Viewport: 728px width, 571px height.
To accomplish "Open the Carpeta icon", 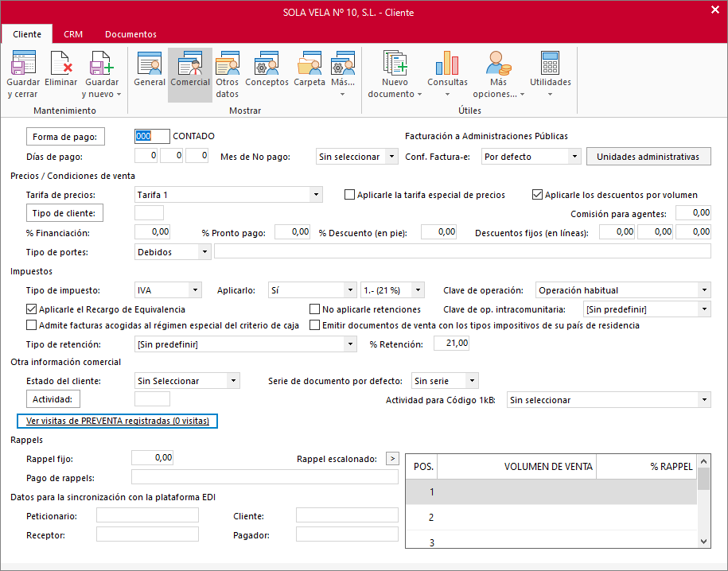I will pyautogui.click(x=309, y=63).
